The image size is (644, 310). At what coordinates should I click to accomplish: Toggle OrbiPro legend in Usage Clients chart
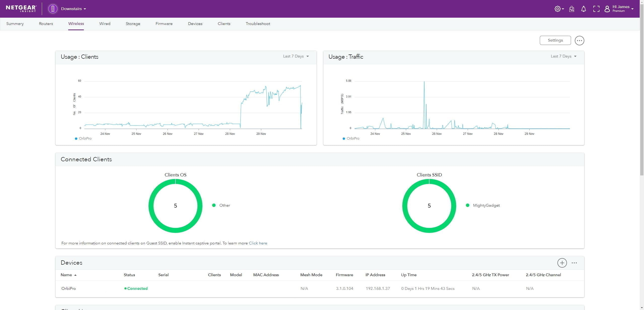point(83,139)
